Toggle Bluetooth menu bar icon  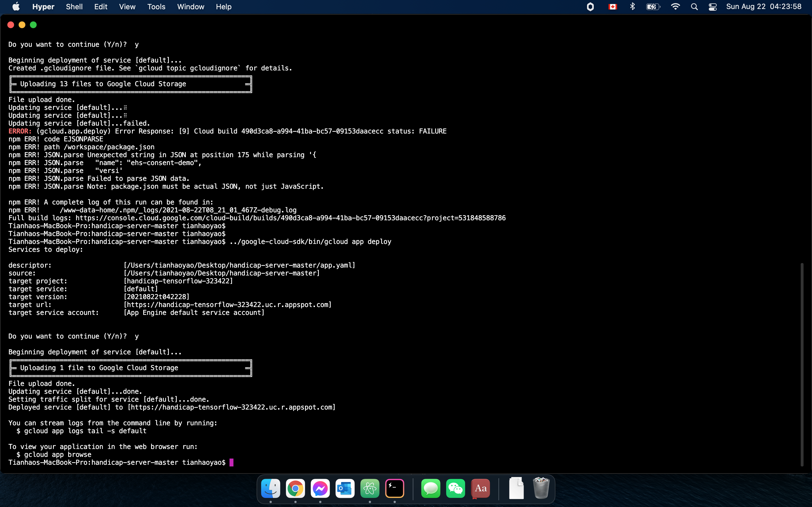(632, 7)
